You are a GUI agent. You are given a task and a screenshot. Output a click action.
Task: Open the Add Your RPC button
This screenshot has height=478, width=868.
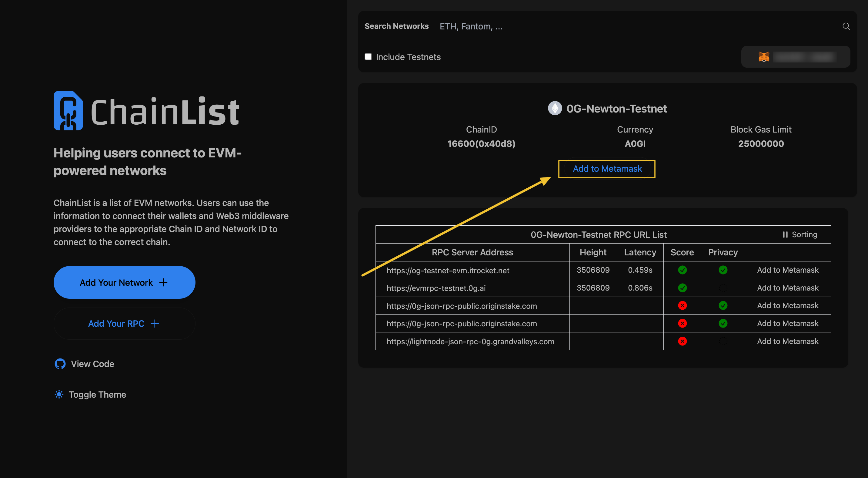coord(124,324)
